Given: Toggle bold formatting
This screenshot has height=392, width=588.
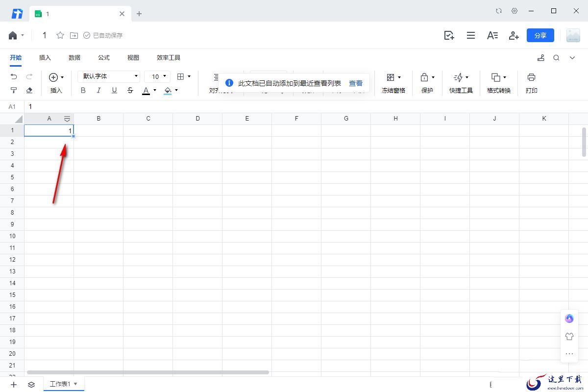Looking at the screenshot, I should click(83, 90).
